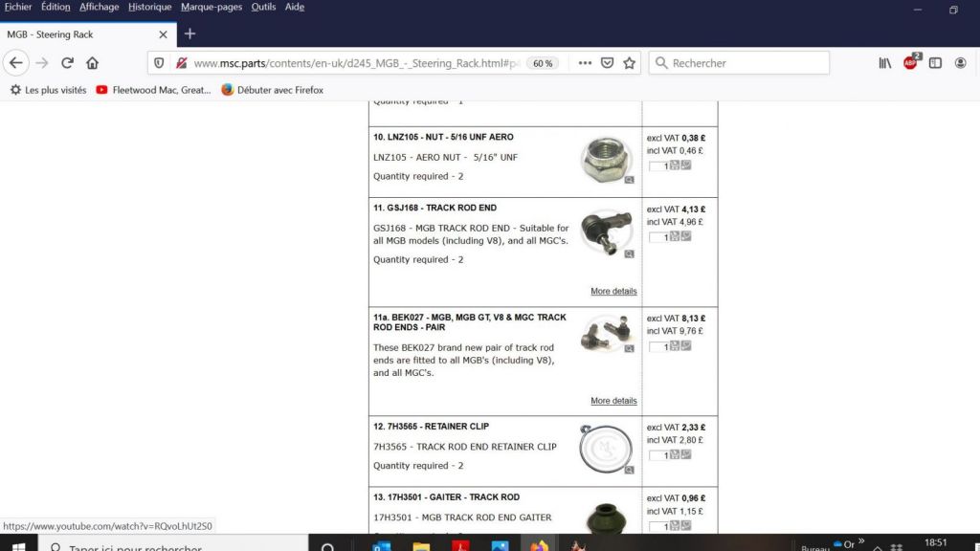Open the Fichier menu
The image size is (980, 551).
pos(18,7)
